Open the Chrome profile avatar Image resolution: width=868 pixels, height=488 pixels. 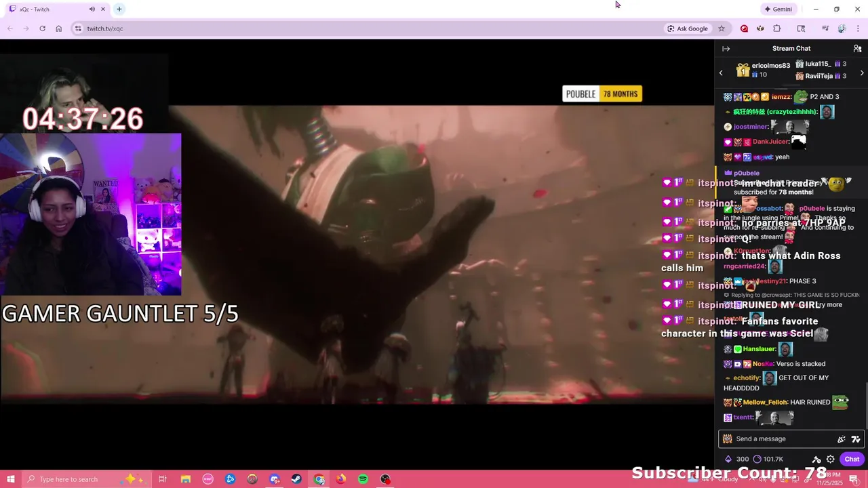[842, 28]
